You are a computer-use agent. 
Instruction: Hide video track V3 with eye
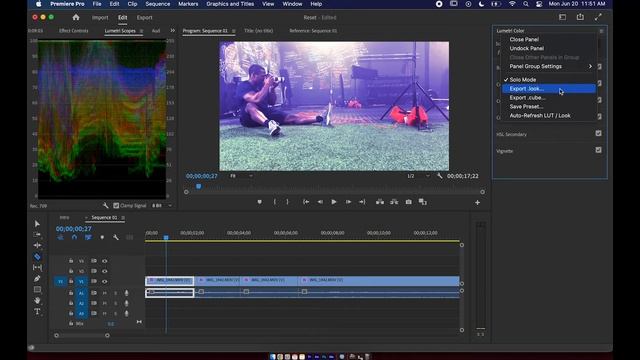point(105,261)
